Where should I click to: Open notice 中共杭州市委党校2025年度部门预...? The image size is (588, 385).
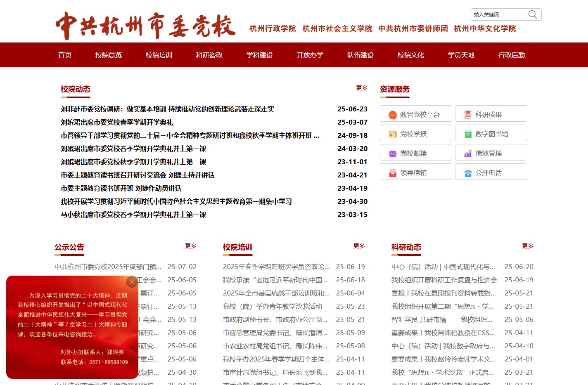tap(108, 267)
